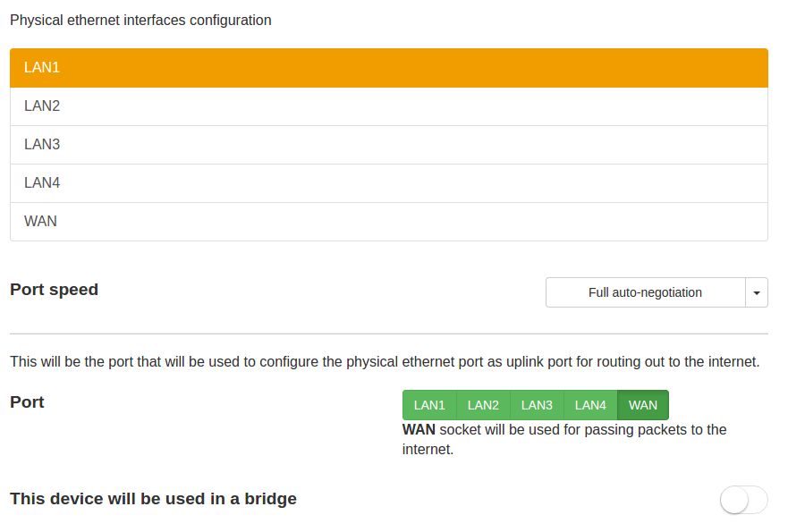
Task: Click the "Port speed" label
Action: pos(54,290)
